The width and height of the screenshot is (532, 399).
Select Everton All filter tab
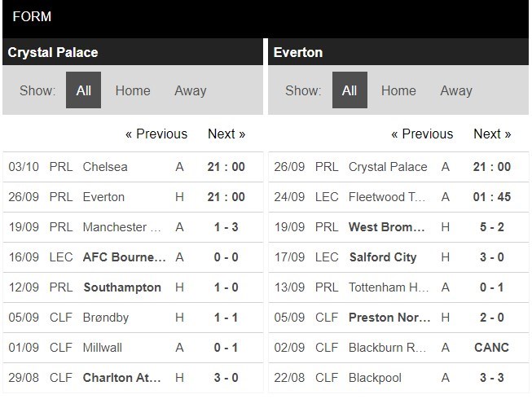click(x=350, y=90)
